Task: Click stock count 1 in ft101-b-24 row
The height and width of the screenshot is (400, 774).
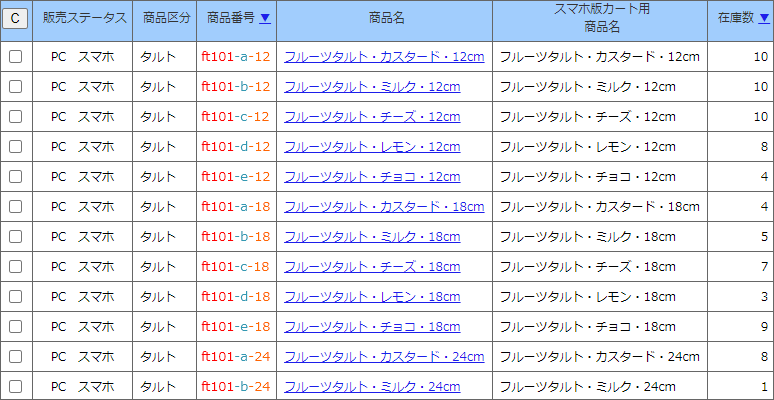Action: (x=764, y=386)
